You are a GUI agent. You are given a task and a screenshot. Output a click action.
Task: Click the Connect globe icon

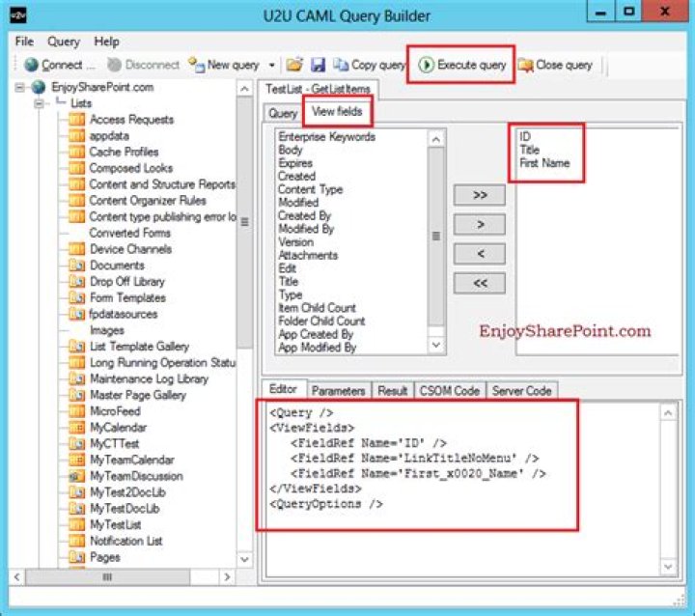(x=31, y=65)
